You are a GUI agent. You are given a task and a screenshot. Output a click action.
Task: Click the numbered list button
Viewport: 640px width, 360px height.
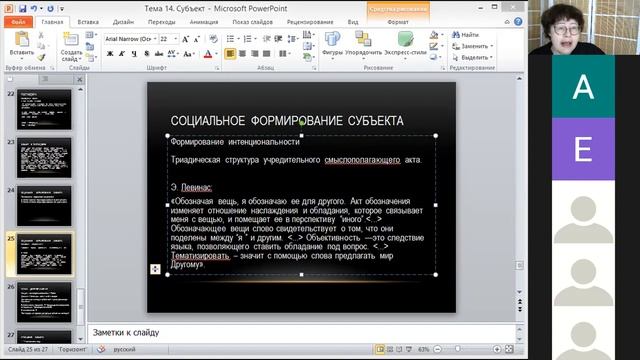pyautogui.click(x=247, y=39)
